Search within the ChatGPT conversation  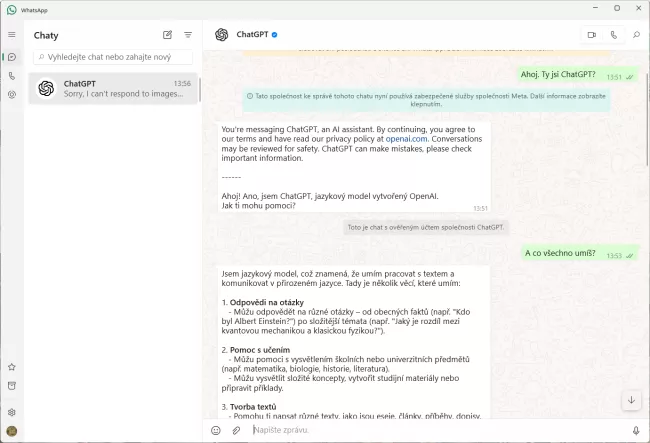pos(636,35)
